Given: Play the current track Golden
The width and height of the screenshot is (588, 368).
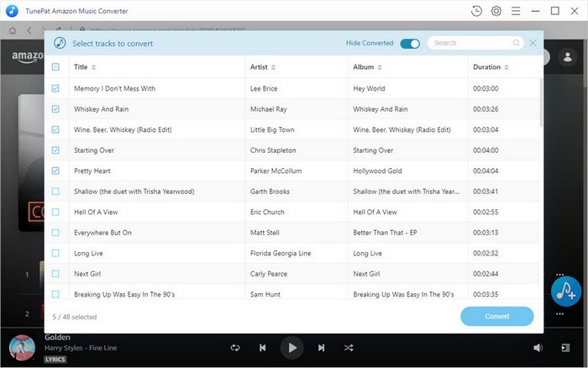Looking at the screenshot, I should click(x=291, y=347).
